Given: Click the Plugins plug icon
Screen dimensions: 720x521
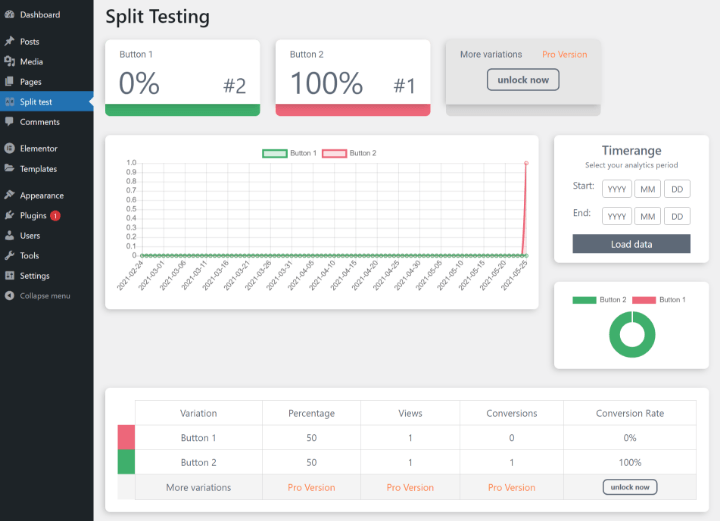Looking at the screenshot, I should click(x=9, y=215).
